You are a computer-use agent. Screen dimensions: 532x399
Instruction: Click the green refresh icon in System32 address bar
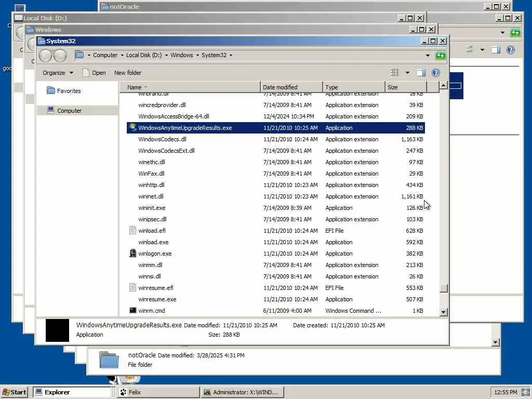point(441,55)
